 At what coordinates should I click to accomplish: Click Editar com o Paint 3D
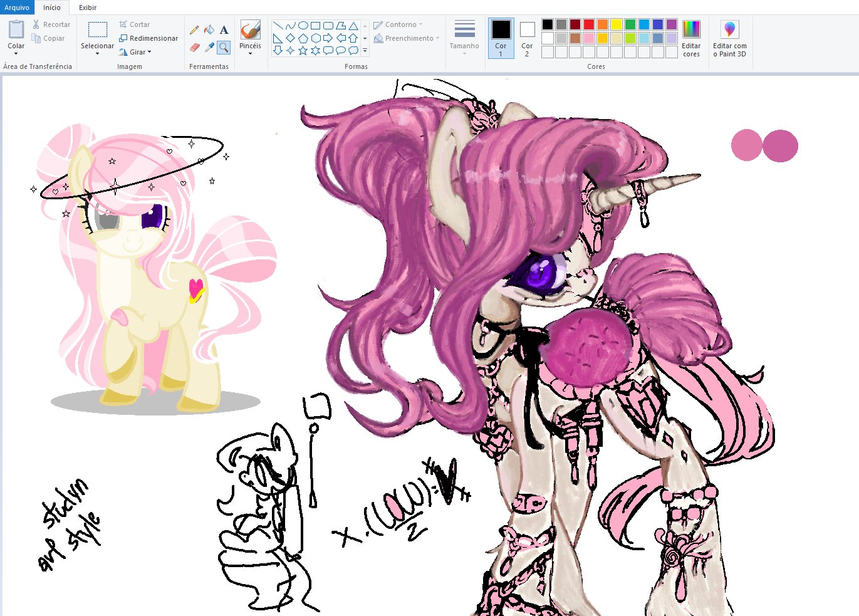click(730, 38)
